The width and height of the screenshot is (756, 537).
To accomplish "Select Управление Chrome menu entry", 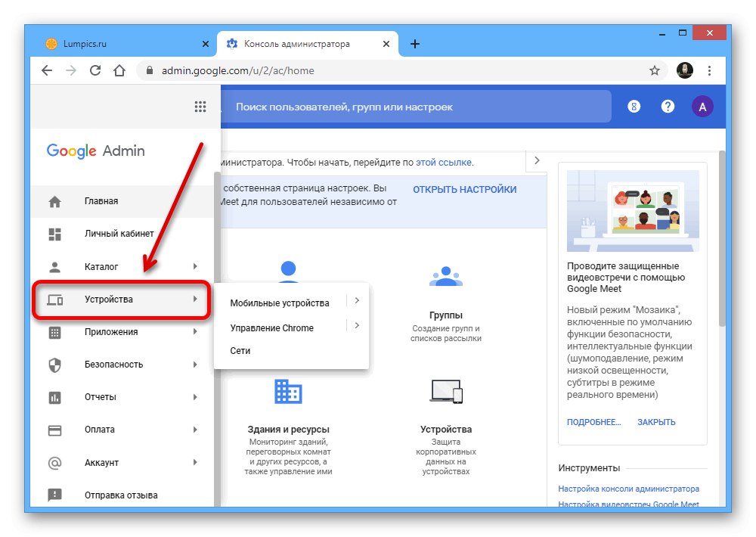I will coord(271,328).
